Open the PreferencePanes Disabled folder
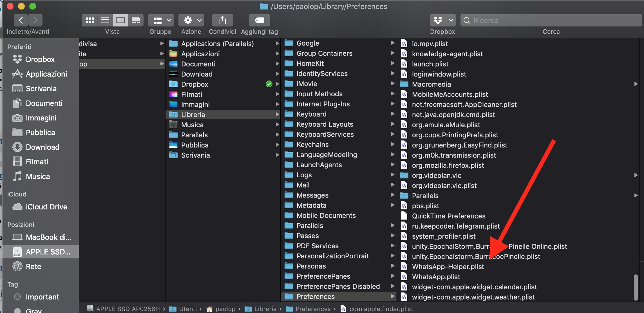This screenshot has height=313, width=644. click(339, 286)
